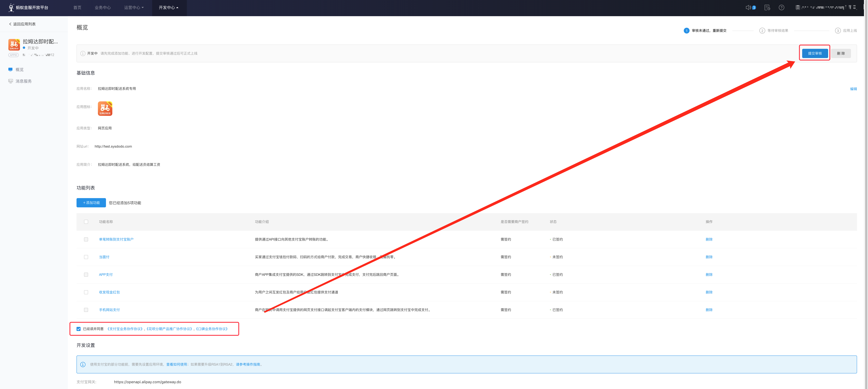Open the APP支付 feature link

click(106, 275)
